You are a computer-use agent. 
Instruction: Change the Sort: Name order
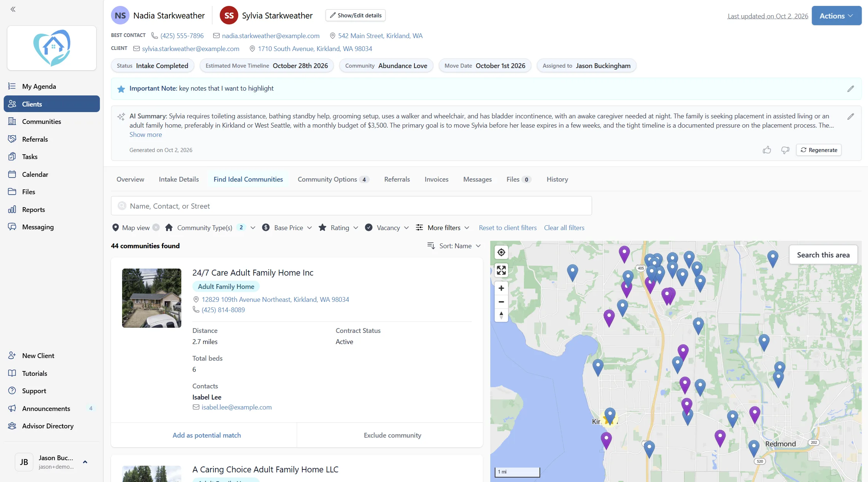[454, 246]
